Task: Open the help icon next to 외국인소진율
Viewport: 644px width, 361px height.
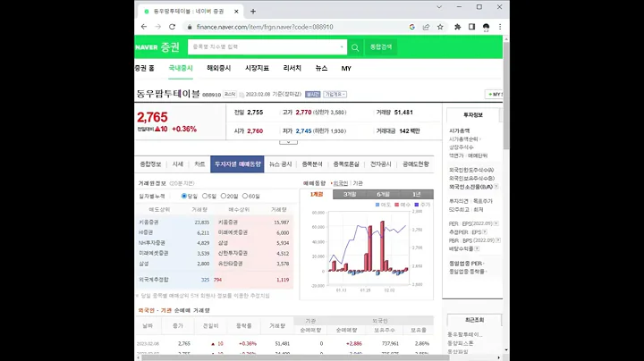Action: 496,187
